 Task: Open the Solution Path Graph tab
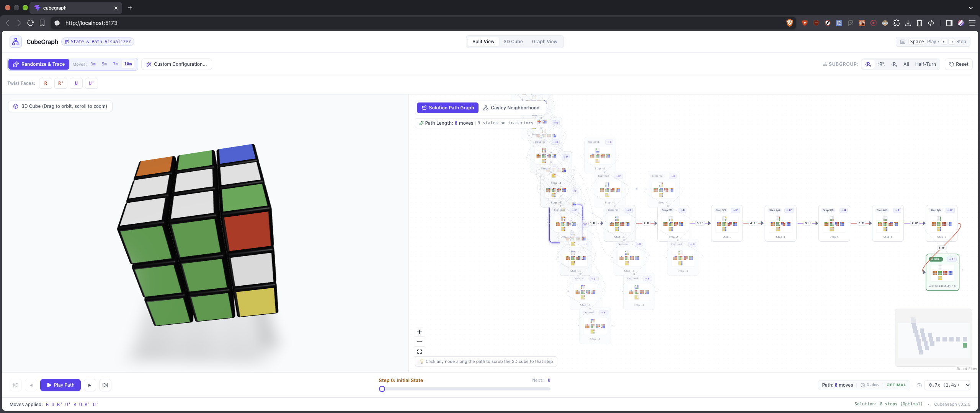(448, 108)
